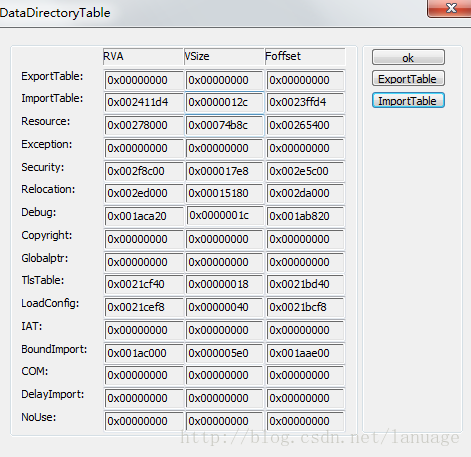Focus the IAT VSize field
Screen dimensions: 471x457
[x=225, y=330]
